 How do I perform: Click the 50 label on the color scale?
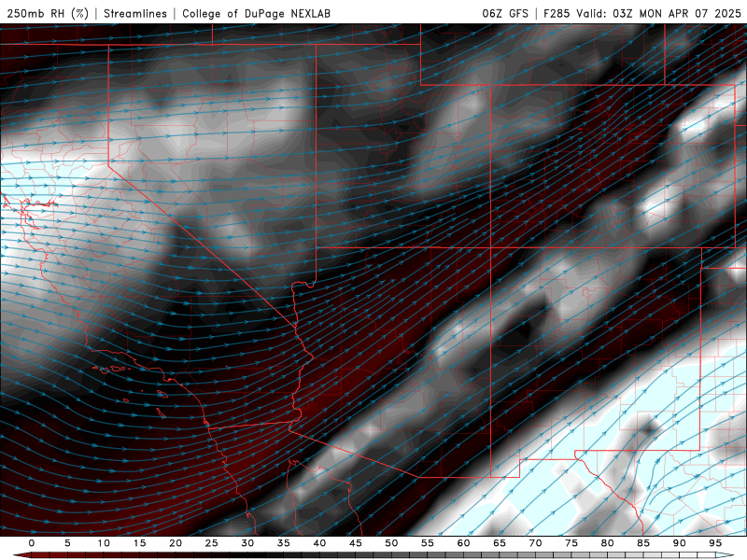[x=391, y=543]
